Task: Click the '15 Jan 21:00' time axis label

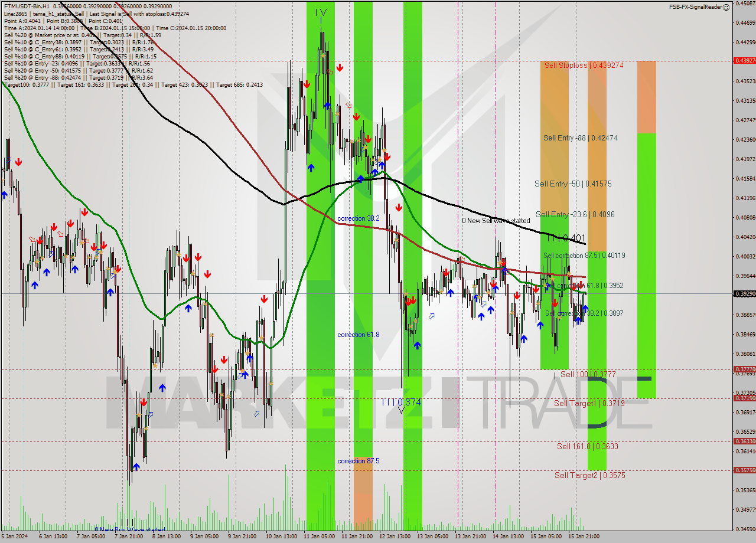Action: [x=584, y=537]
